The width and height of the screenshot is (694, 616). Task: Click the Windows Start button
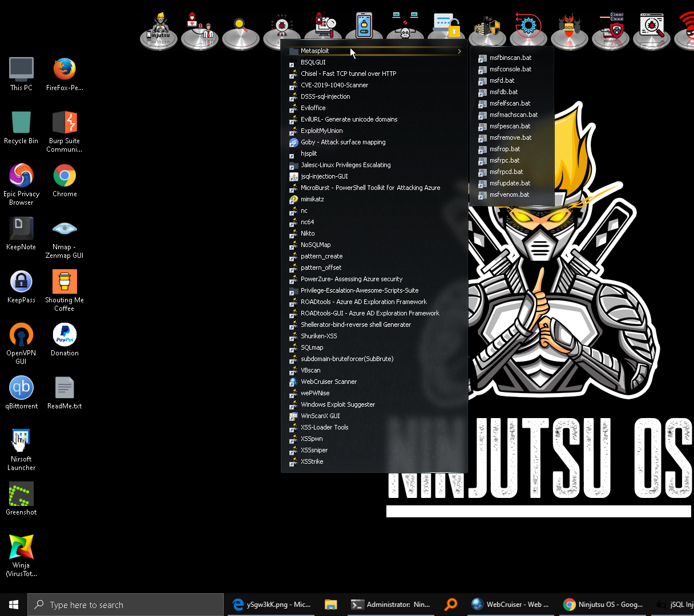pos(14,605)
